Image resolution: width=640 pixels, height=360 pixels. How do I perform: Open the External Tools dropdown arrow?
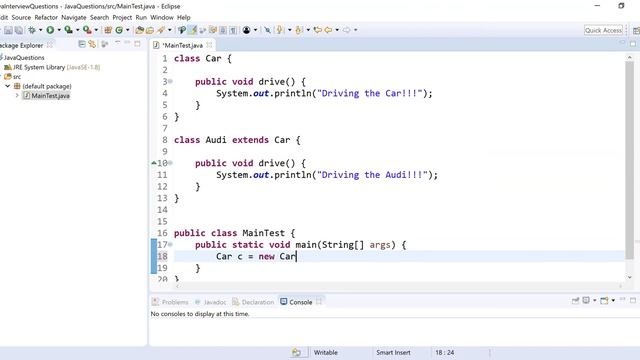pyautogui.click(x=96, y=30)
